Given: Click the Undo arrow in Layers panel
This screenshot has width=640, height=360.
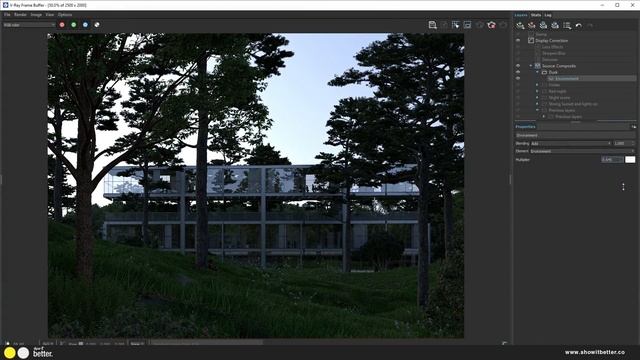Looking at the screenshot, I should pyautogui.click(x=578, y=25).
